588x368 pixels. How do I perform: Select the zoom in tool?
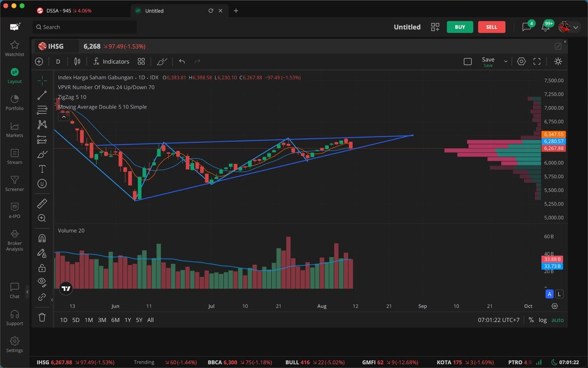[x=42, y=218]
